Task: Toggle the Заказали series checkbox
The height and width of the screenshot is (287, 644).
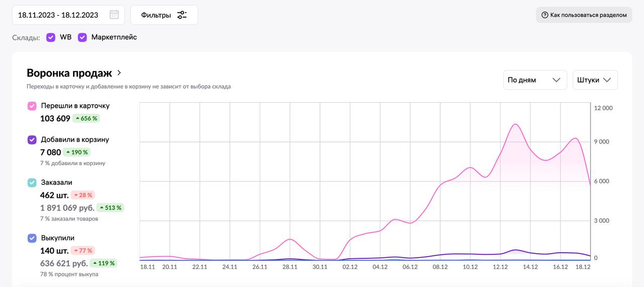Action: coord(32,182)
